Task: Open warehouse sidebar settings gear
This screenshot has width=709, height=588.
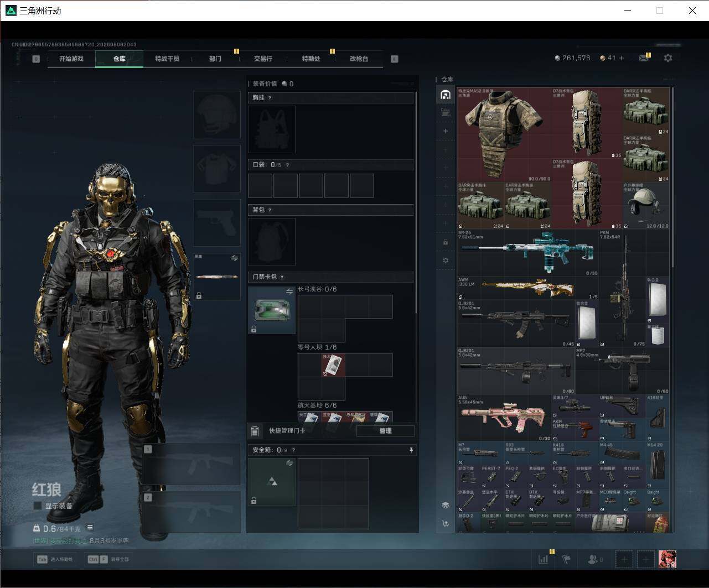Action: [446, 260]
